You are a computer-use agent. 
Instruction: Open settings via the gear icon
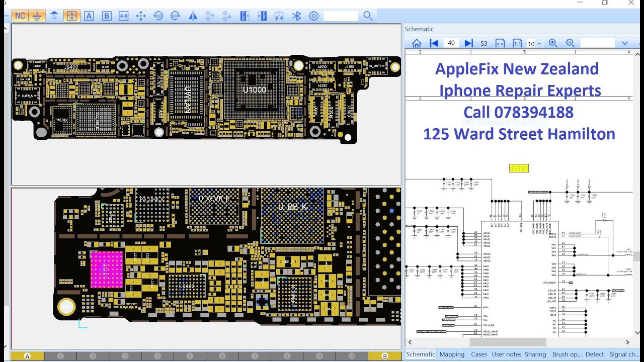pos(313,16)
